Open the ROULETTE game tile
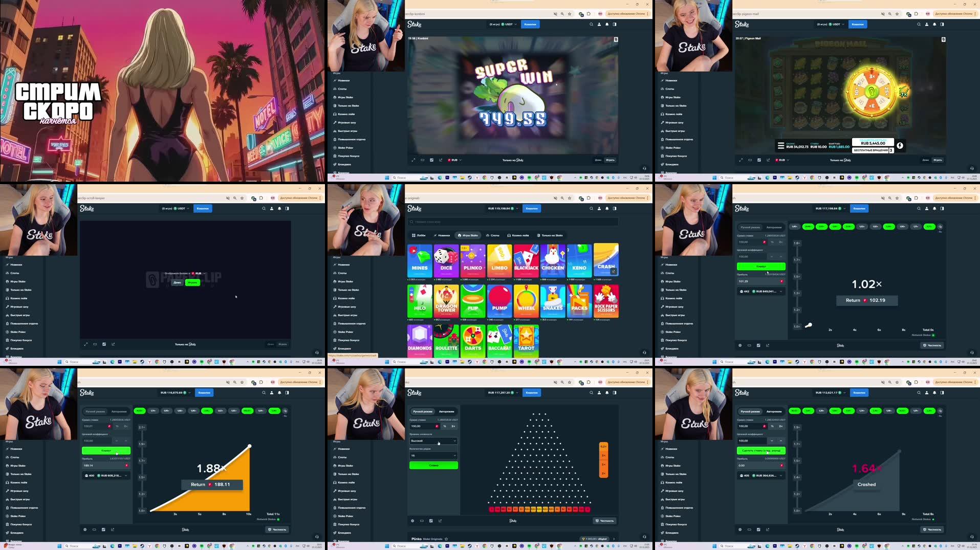 pyautogui.click(x=446, y=340)
